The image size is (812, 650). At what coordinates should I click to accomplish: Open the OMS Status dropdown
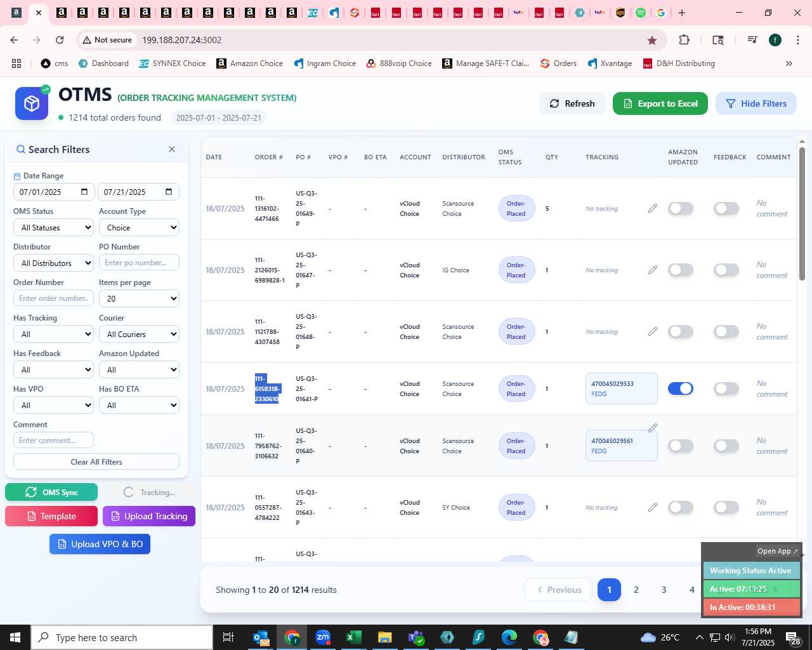53,227
